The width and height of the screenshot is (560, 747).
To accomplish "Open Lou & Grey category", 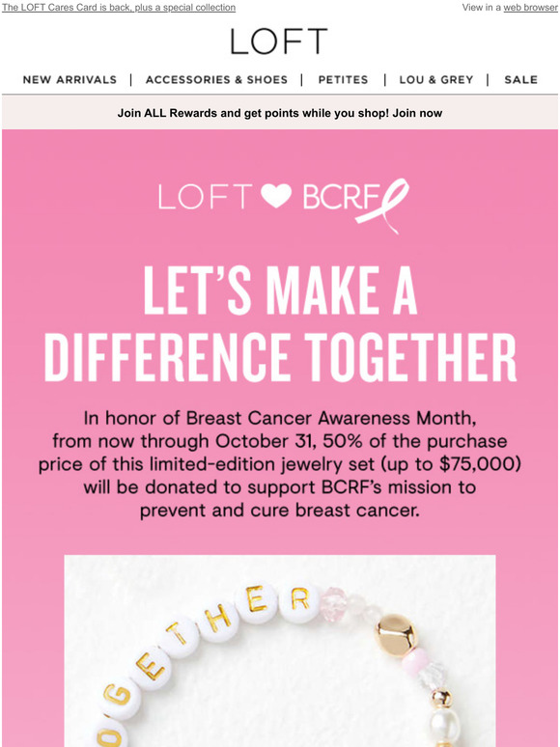I will coord(436,79).
